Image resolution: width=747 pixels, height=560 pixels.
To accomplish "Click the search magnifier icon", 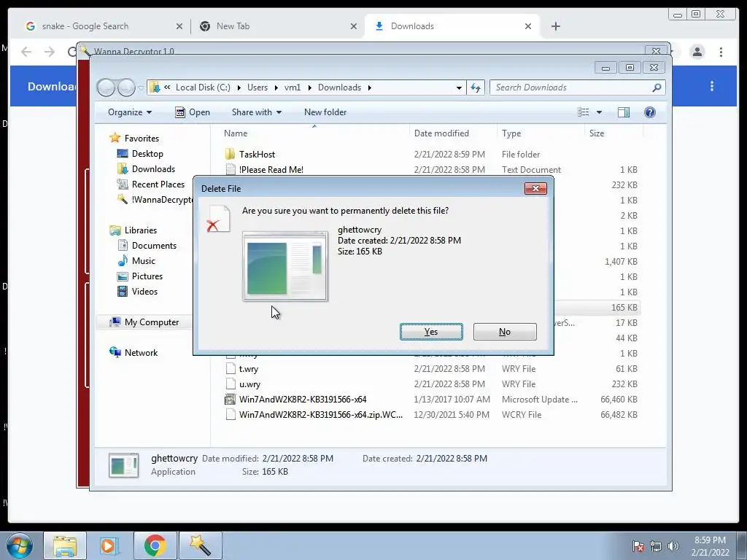I will 657,87.
